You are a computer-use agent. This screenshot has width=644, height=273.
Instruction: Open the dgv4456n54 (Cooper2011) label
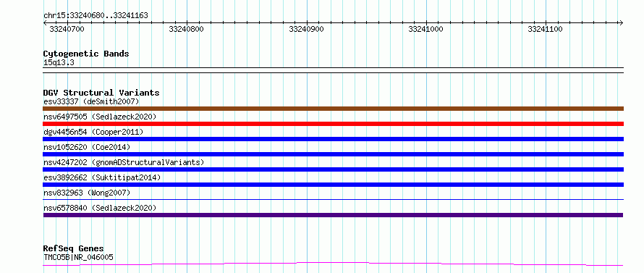(x=93, y=132)
